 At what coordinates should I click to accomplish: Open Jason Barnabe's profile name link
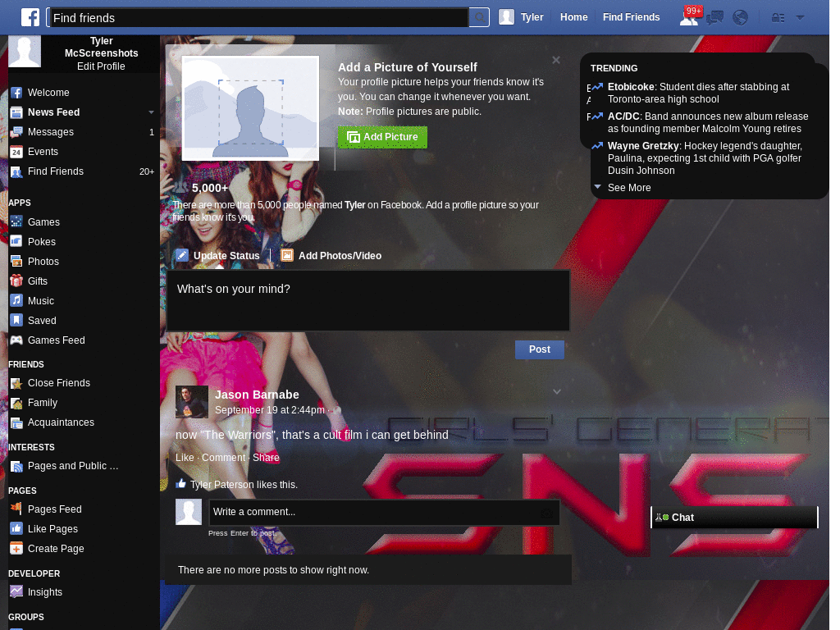tap(257, 395)
